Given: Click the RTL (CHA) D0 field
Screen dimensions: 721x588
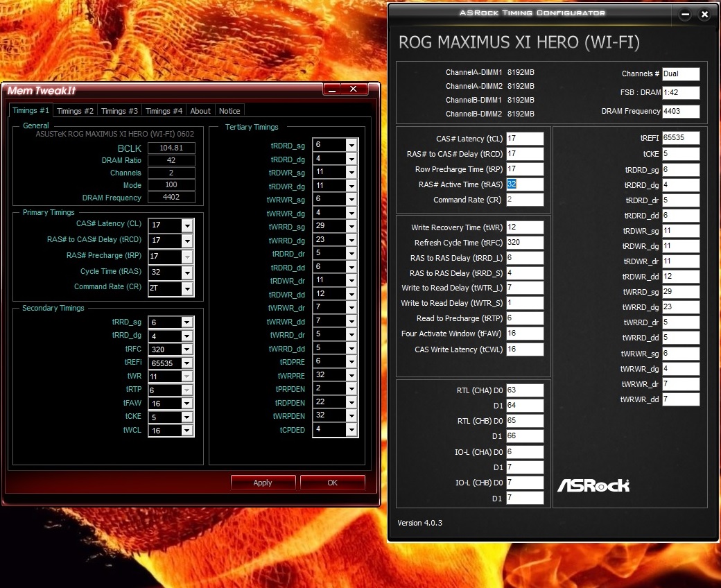Looking at the screenshot, I should 525,390.
